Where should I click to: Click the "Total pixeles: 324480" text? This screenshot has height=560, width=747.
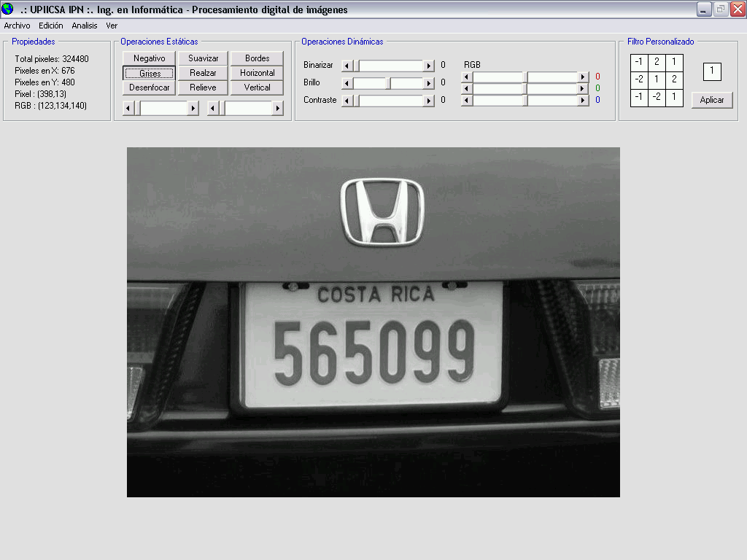pos(52,59)
